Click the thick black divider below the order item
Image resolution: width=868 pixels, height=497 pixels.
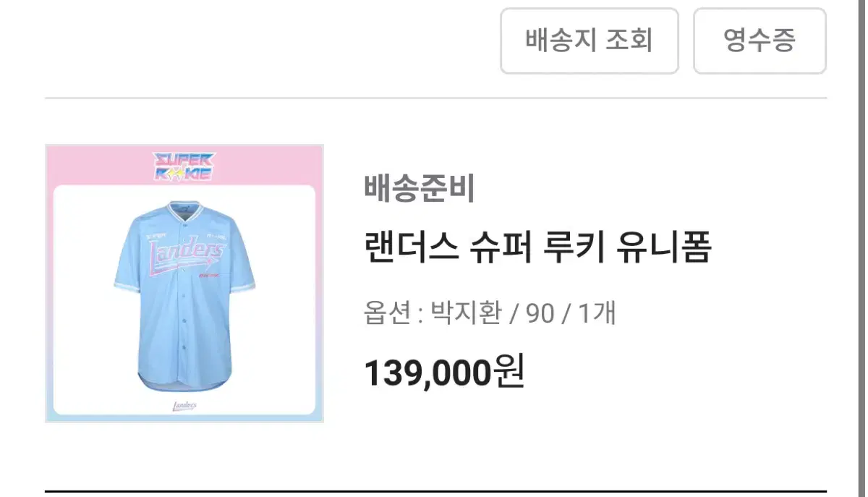[435, 492]
